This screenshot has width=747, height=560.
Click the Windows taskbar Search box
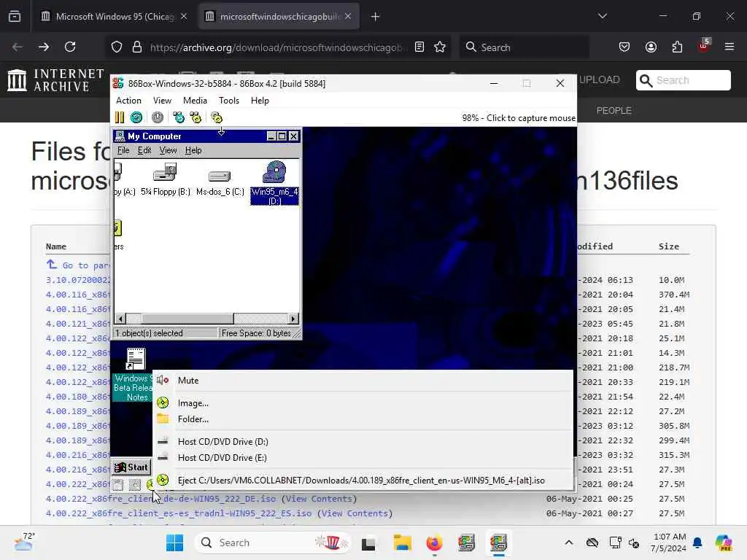(x=273, y=542)
